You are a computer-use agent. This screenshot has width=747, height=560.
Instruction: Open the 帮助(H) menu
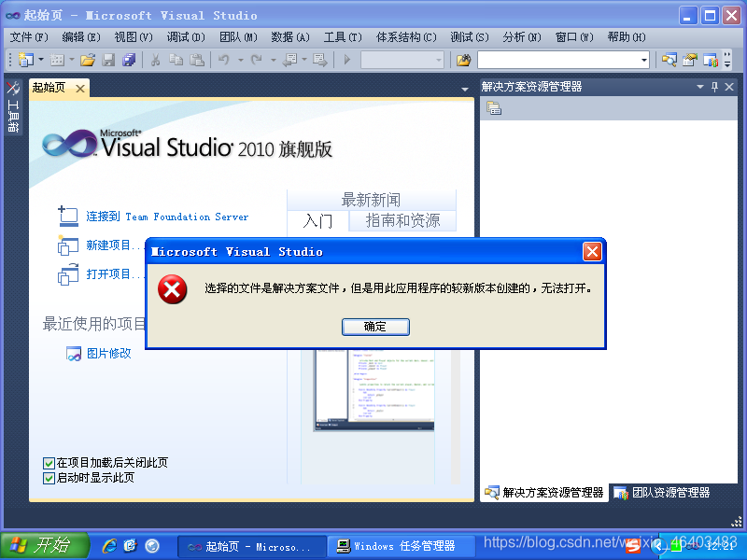627,36
